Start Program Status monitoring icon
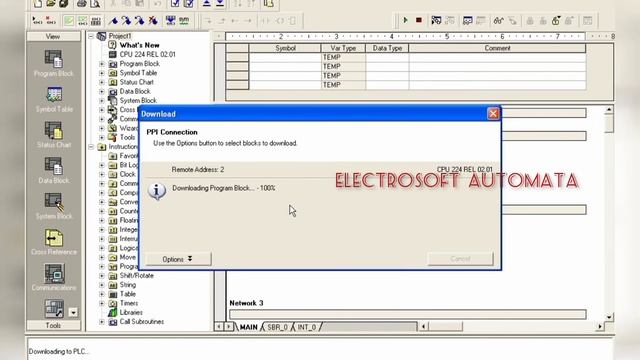This screenshot has width=640, height=360. click(436, 20)
